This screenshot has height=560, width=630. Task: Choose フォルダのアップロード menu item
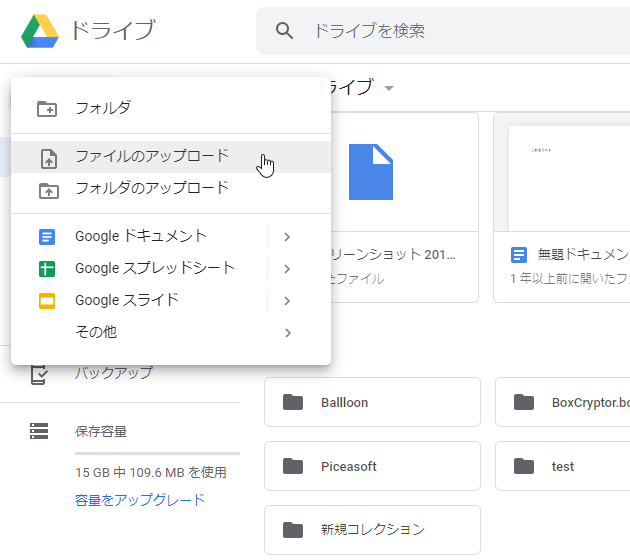[171, 189]
